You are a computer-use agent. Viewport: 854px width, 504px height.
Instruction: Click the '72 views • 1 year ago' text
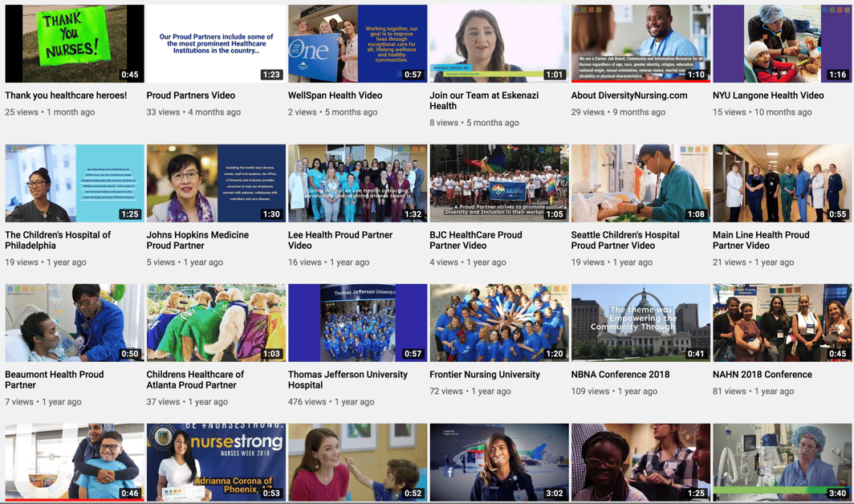pos(470,391)
